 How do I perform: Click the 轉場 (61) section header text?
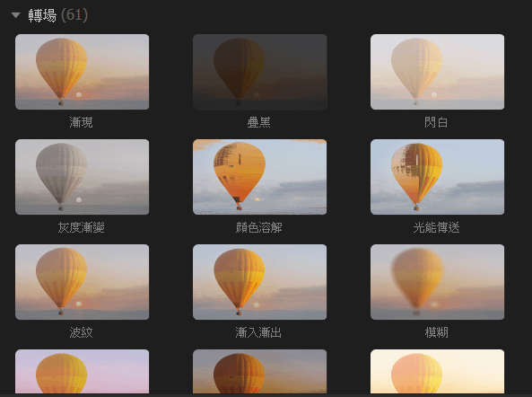coord(57,15)
